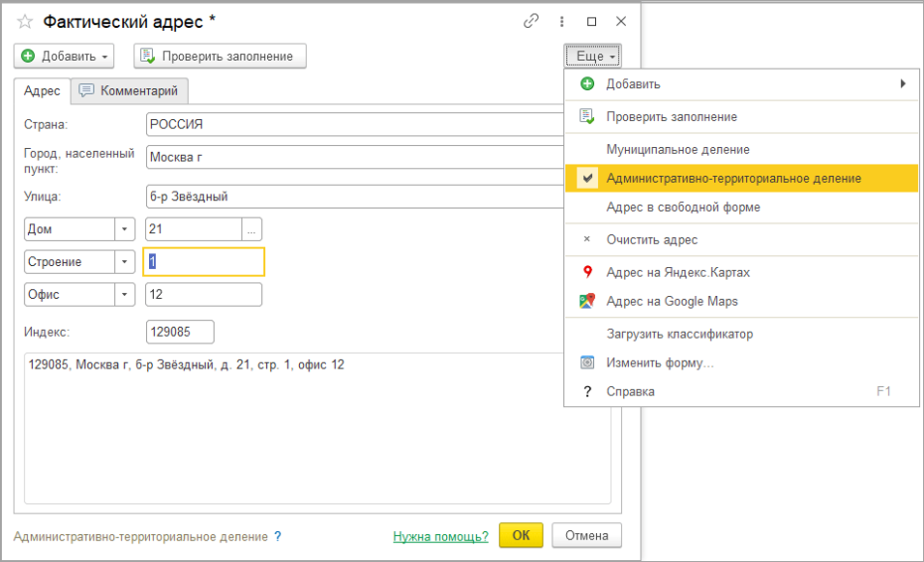Click the green plus icon in the menu
This screenshot has height=562, width=924.
coord(587,83)
